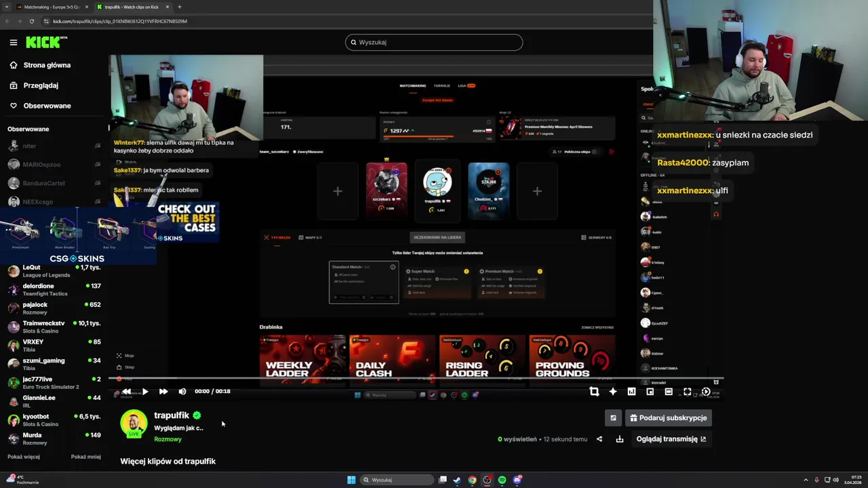This screenshot has width=868, height=488.
Task: Click the kick.com URL address bar
Action: pyautogui.click(x=120, y=21)
